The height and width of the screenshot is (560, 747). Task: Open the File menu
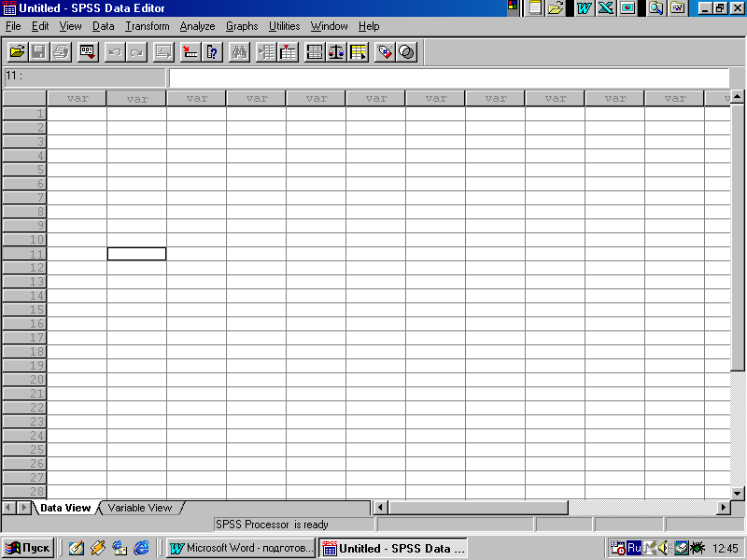click(13, 26)
